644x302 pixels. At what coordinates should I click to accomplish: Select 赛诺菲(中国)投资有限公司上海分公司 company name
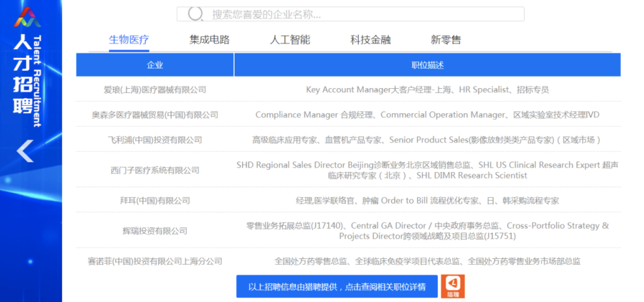155,261
